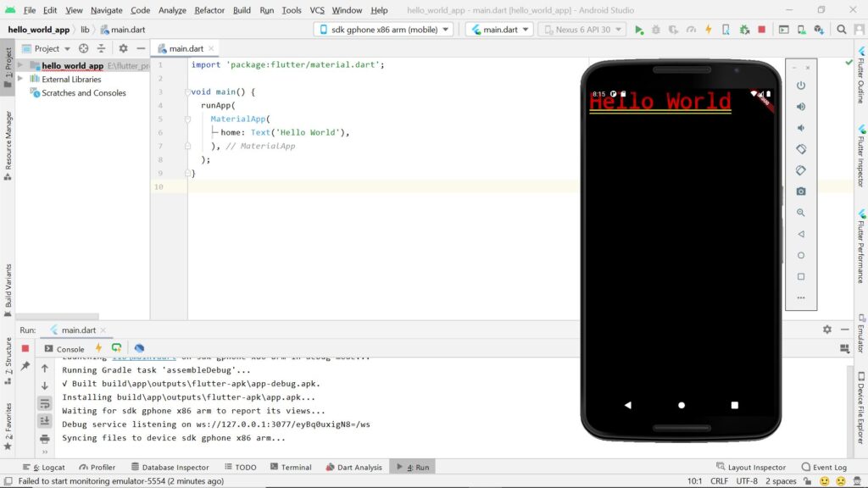Open Dart DevTools from Run console
Screen dimensions: 868x488
(139, 348)
